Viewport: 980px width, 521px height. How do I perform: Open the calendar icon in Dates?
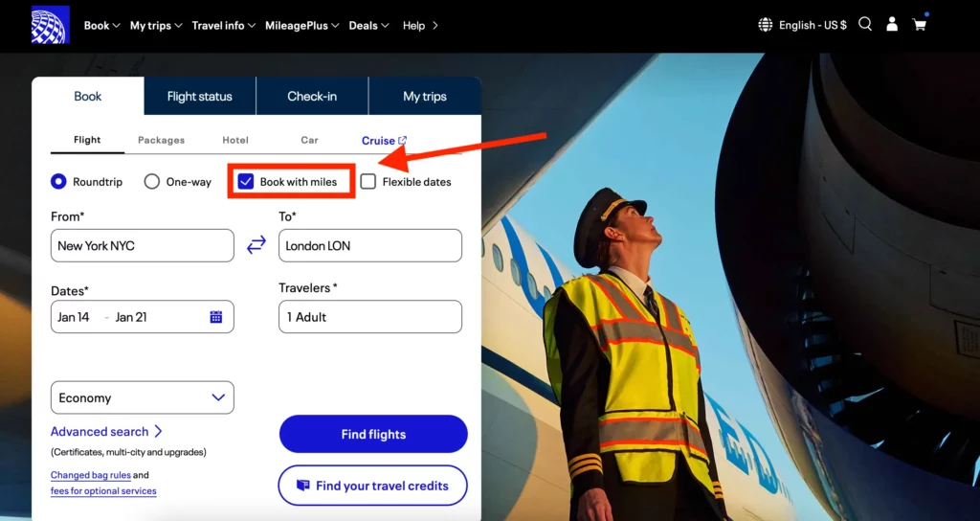pyautogui.click(x=216, y=317)
